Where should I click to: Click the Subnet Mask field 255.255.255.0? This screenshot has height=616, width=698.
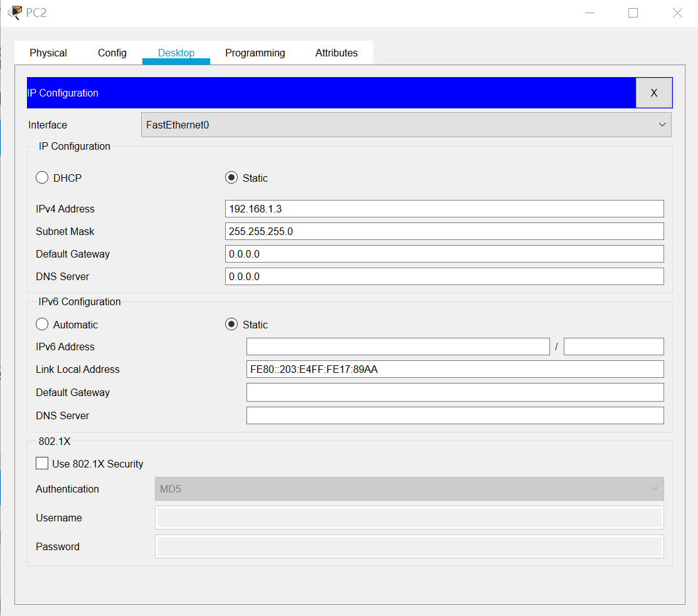coord(444,231)
